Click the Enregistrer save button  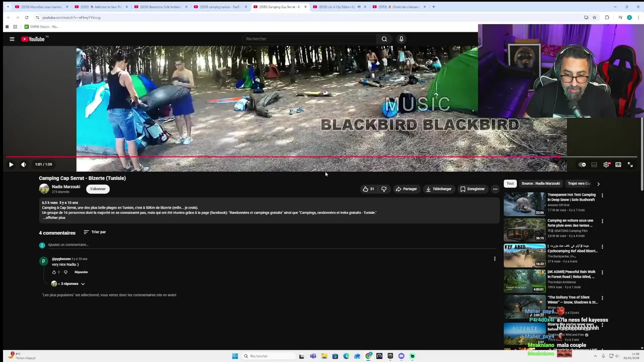click(472, 189)
